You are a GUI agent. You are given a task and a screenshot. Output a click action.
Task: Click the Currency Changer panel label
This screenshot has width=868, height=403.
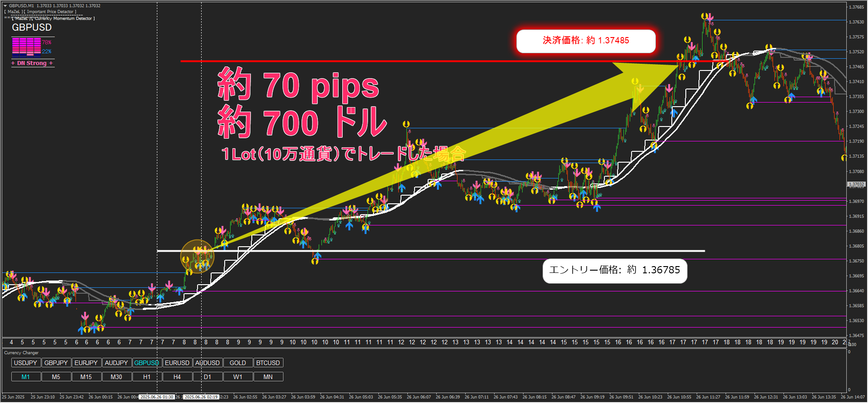(21, 353)
